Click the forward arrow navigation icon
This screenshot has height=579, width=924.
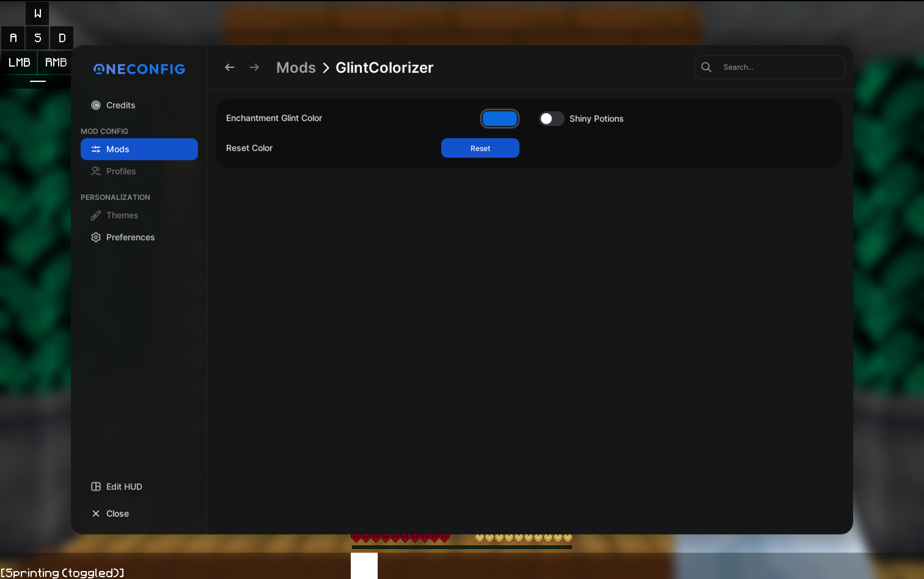click(x=254, y=67)
